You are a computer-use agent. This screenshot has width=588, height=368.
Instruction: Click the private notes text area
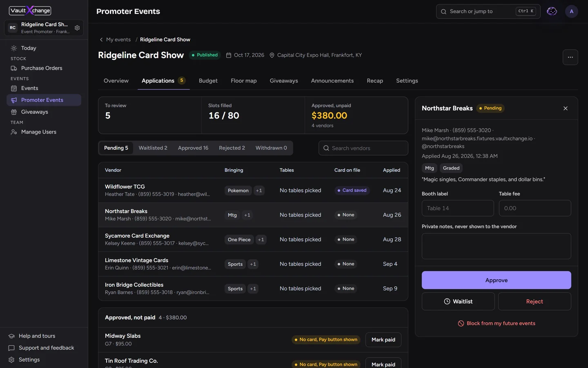pyautogui.click(x=496, y=246)
